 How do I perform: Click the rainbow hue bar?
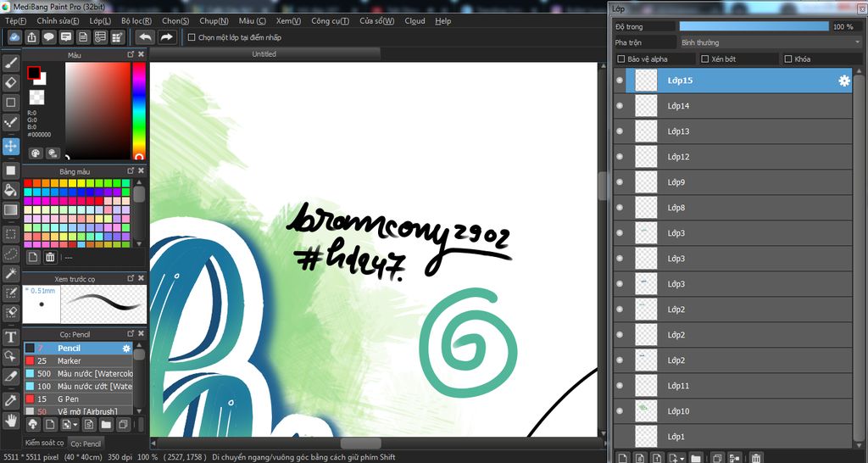coord(139,111)
